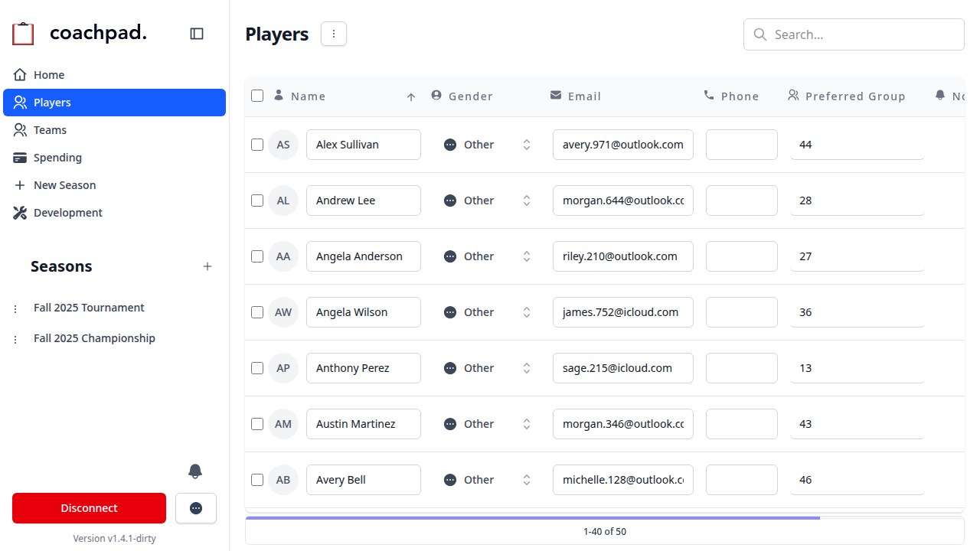Screen dimensions: 980x551
Task: Open the Players options menu
Action: (333, 34)
